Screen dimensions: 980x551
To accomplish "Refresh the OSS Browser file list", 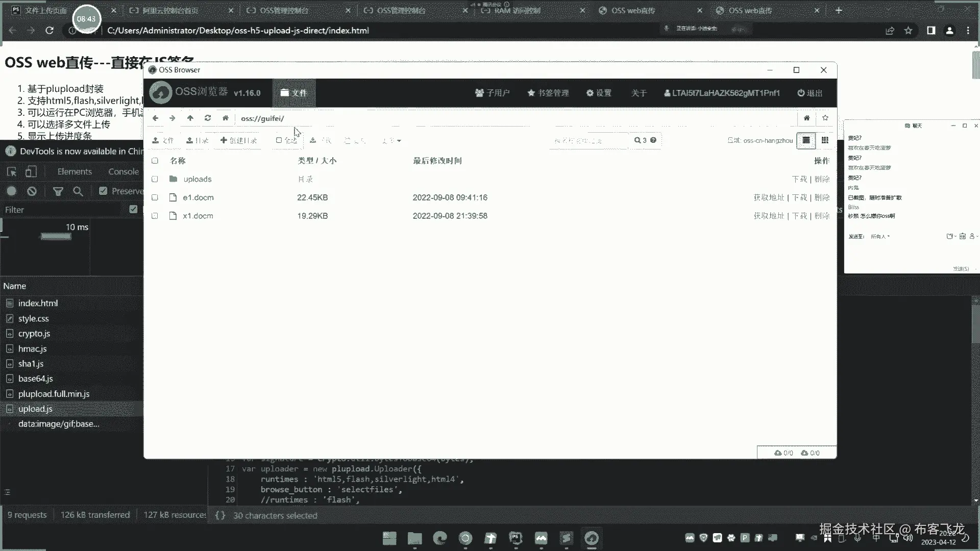I will (x=207, y=118).
